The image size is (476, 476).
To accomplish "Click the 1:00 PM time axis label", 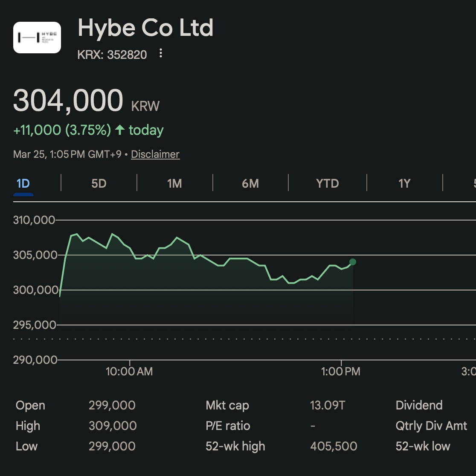I will tap(341, 371).
